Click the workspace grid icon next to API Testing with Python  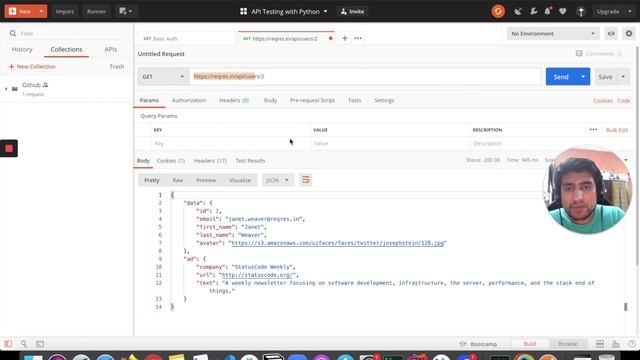click(x=243, y=11)
